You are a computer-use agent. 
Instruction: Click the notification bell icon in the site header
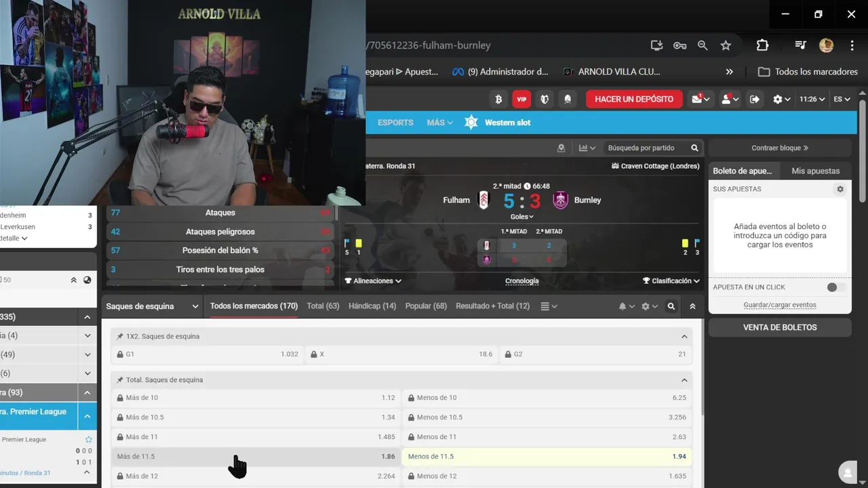(x=568, y=99)
